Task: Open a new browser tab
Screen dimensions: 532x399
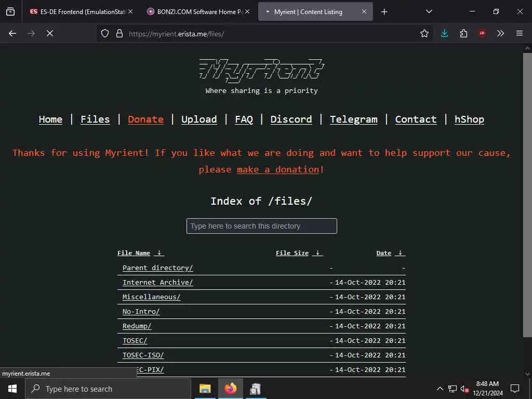Action: [384, 12]
